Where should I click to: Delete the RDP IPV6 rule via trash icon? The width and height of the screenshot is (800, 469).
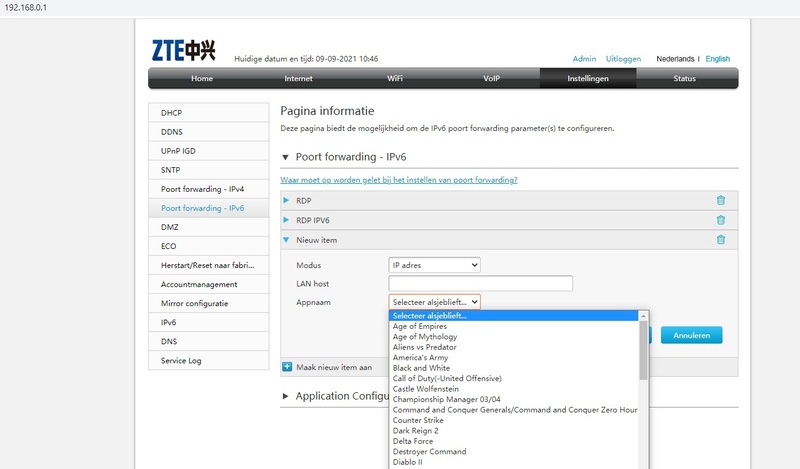coord(720,220)
